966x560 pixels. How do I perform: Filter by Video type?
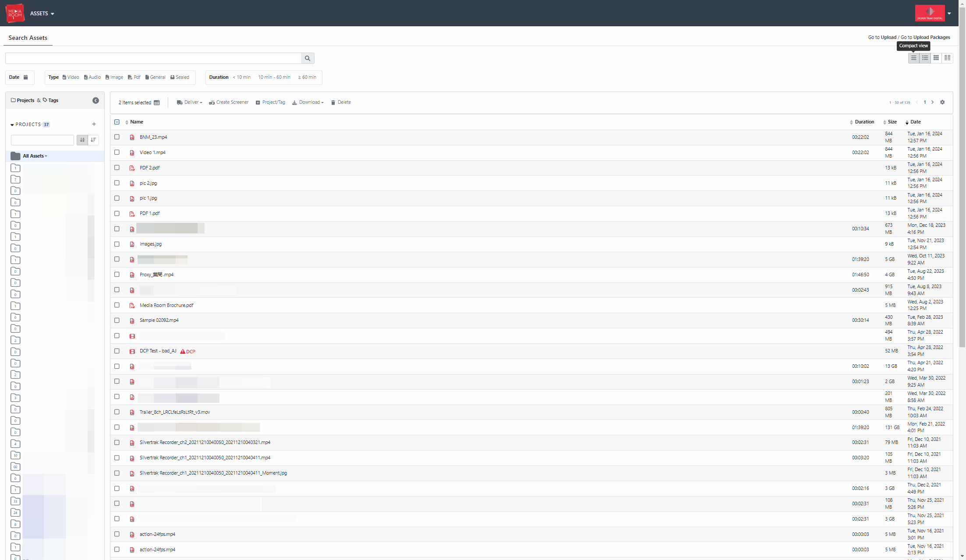(71, 77)
